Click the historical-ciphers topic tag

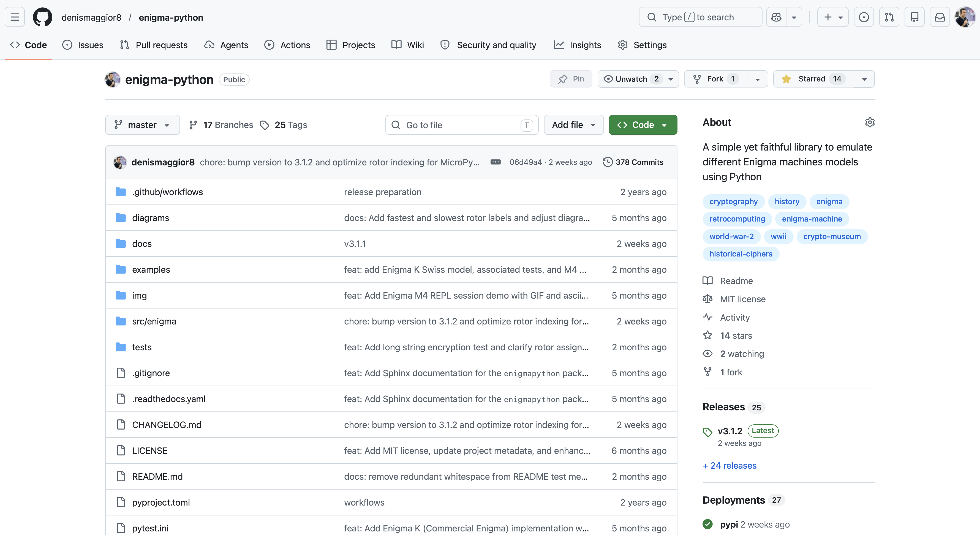741,254
